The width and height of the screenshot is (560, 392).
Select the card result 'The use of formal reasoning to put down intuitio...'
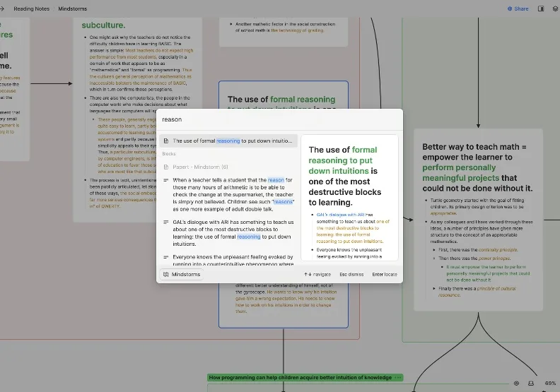click(228, 141)
